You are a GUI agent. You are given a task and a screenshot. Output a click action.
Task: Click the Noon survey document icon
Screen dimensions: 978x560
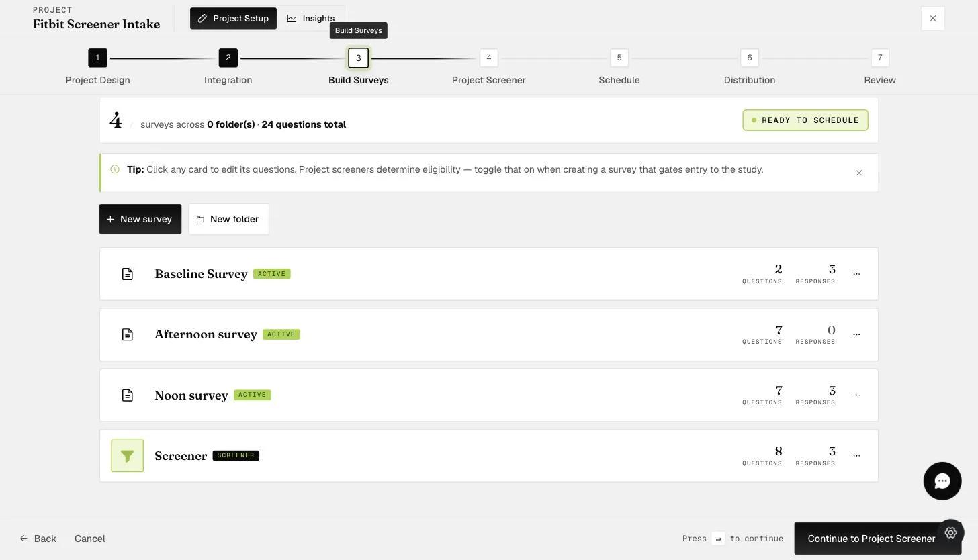[x=128, y=395]
